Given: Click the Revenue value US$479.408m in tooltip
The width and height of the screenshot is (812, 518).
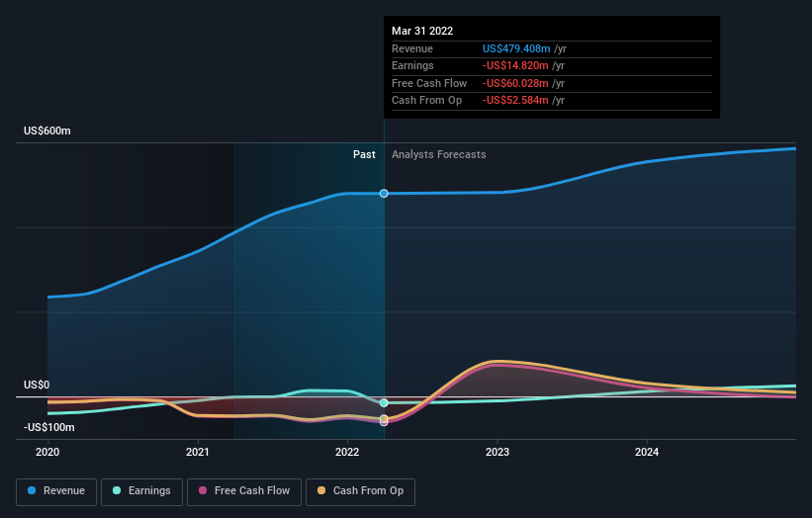Looking at the screenshot, I should 516,48.
